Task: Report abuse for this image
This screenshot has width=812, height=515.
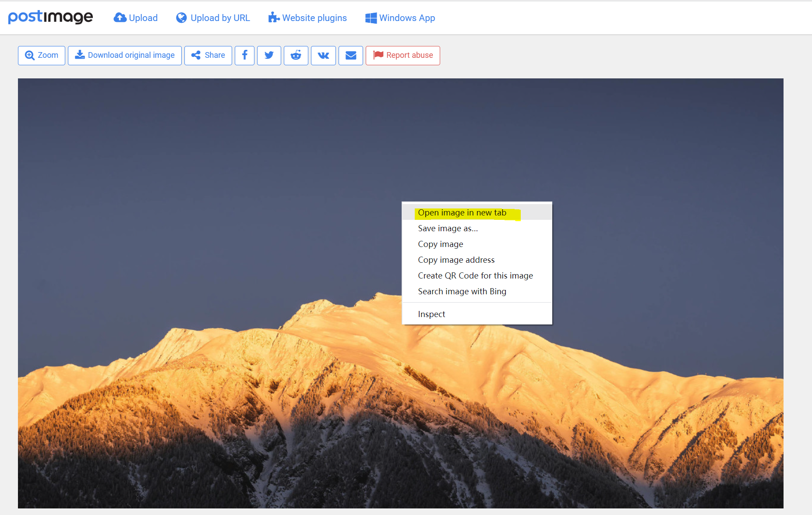Action: [x=403, y=56]
